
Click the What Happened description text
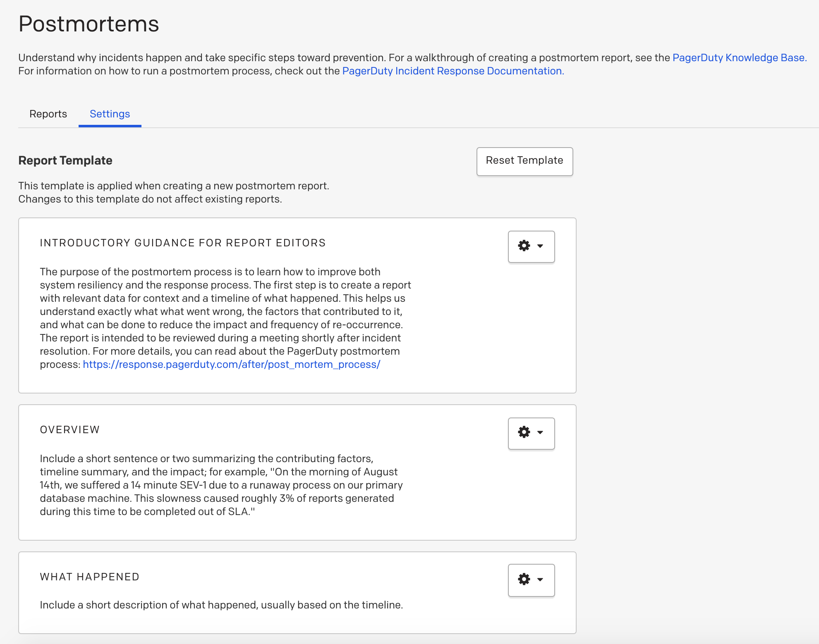221,605
